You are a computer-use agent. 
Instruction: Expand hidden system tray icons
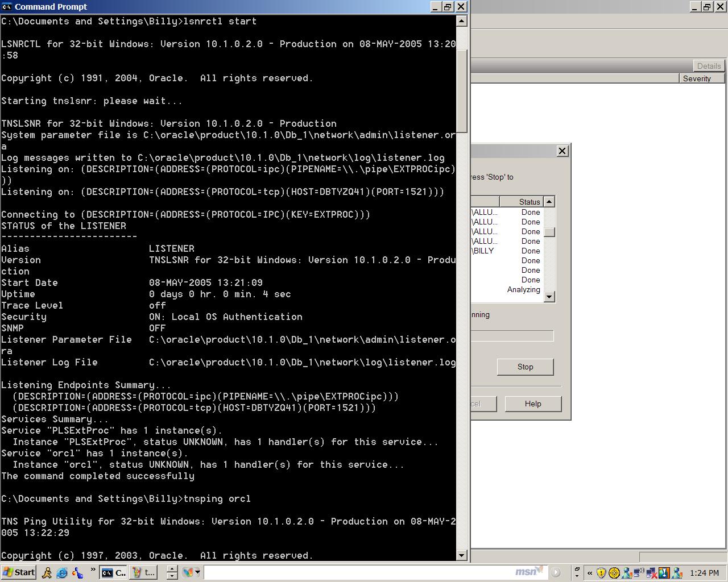[x=590, y=573]
